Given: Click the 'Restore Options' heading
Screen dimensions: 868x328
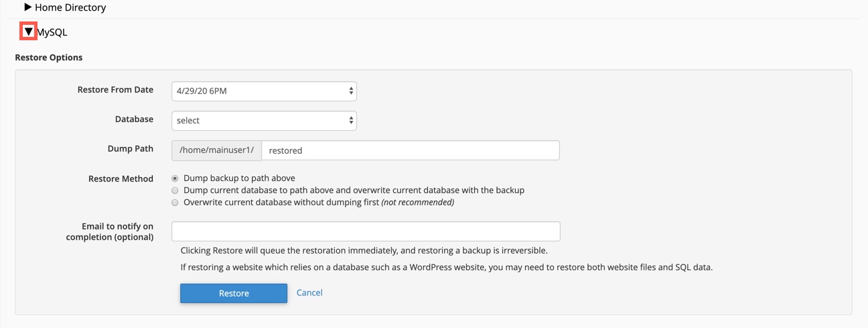Looking at the screenshot, I should coord(49,58).
